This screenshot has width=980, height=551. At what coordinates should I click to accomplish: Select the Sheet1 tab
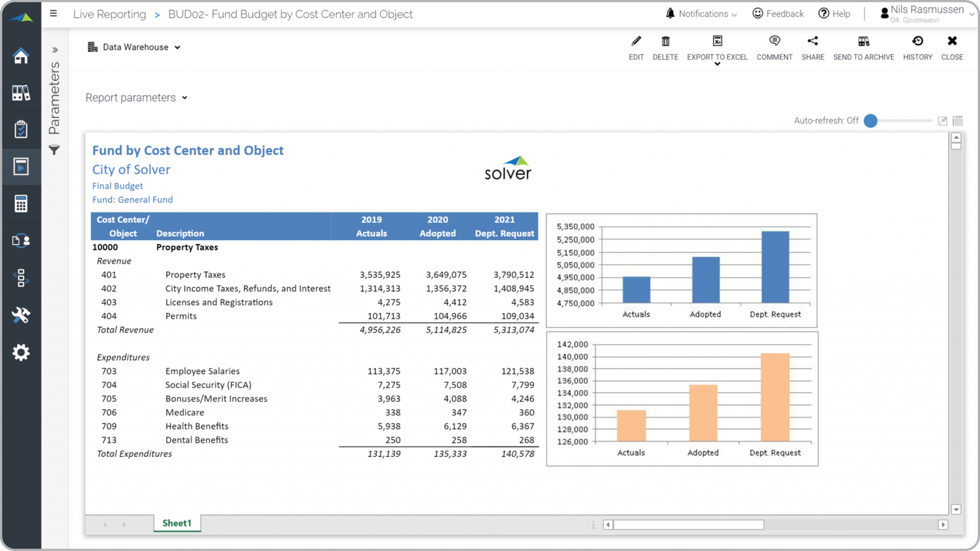point(176,523)
